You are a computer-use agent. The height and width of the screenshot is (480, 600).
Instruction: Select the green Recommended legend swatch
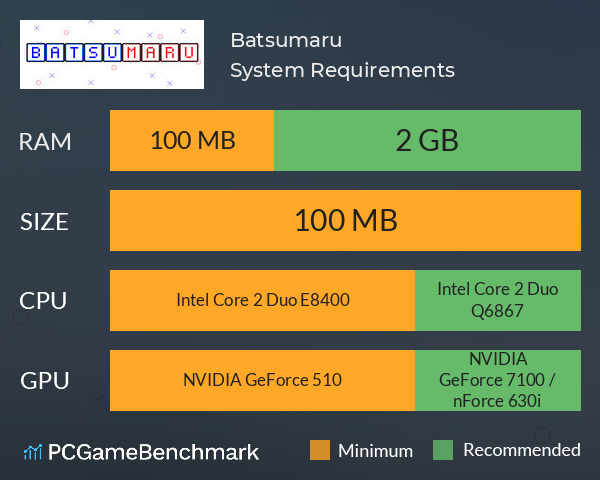[x=443, y=450]
